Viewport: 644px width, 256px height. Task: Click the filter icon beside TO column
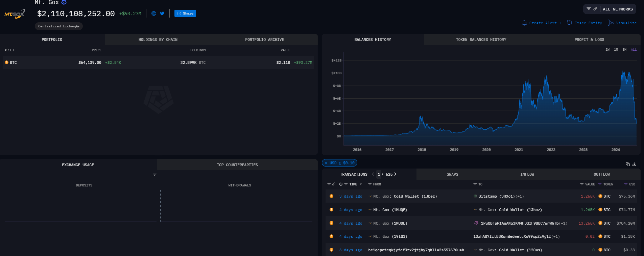(x=475, y=184)
